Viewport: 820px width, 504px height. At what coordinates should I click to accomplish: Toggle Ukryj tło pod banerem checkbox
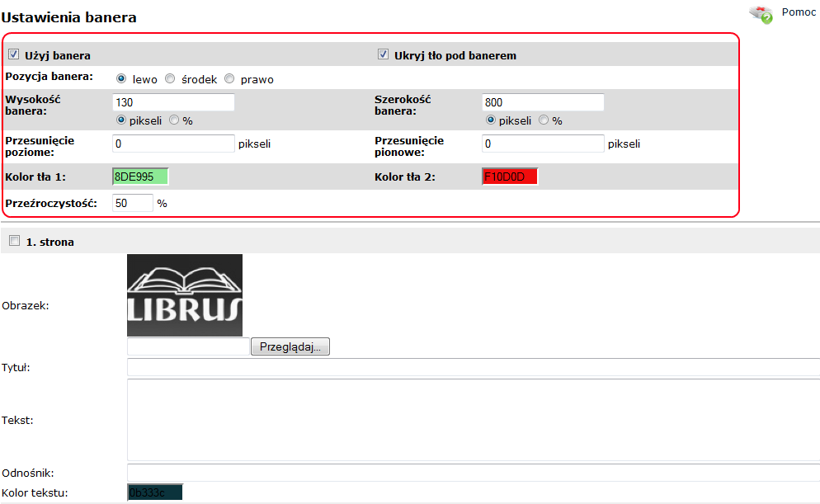coord(384,54)
